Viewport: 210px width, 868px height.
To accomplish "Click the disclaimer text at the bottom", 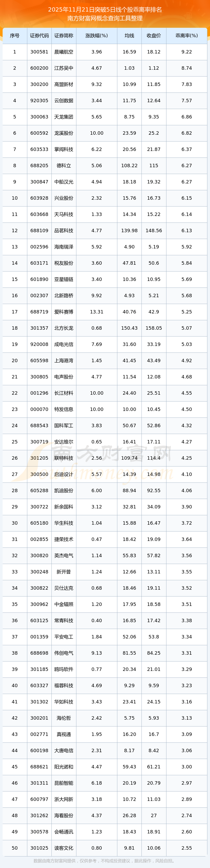I will [x=105, y=861].
